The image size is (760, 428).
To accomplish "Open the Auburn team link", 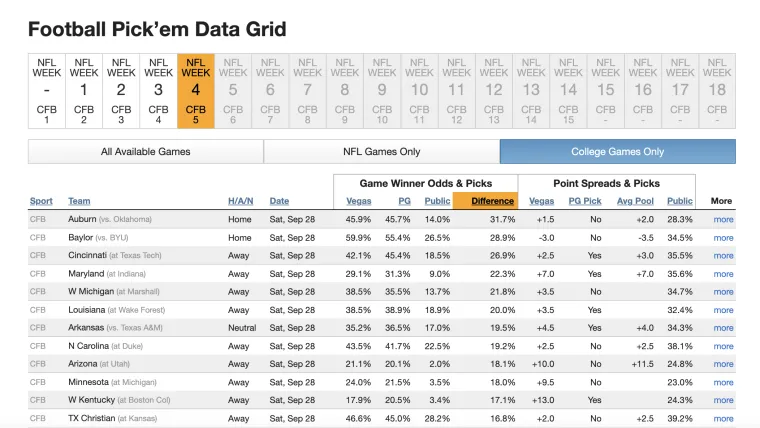I will click(82, 219).
